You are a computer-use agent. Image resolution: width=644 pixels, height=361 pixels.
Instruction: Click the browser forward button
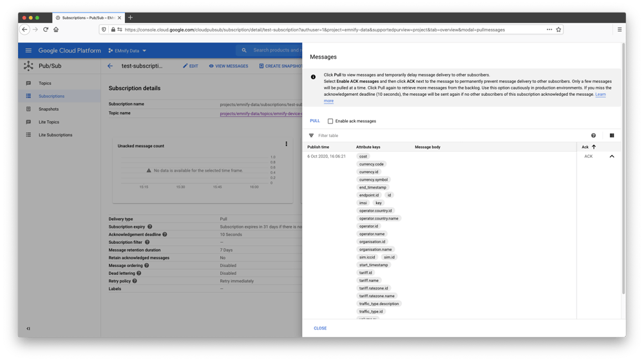click(x=35, y=30)
